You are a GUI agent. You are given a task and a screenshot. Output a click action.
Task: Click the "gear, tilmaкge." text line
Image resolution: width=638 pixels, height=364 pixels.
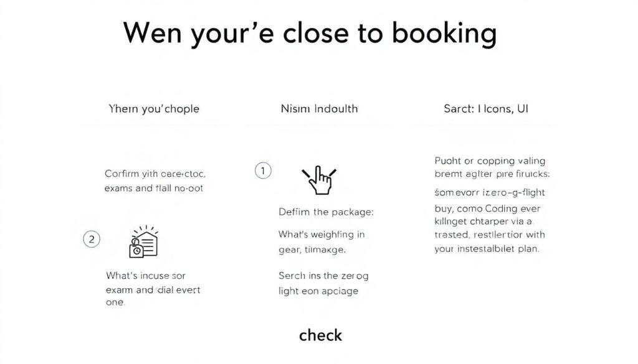tap(312, 249)
